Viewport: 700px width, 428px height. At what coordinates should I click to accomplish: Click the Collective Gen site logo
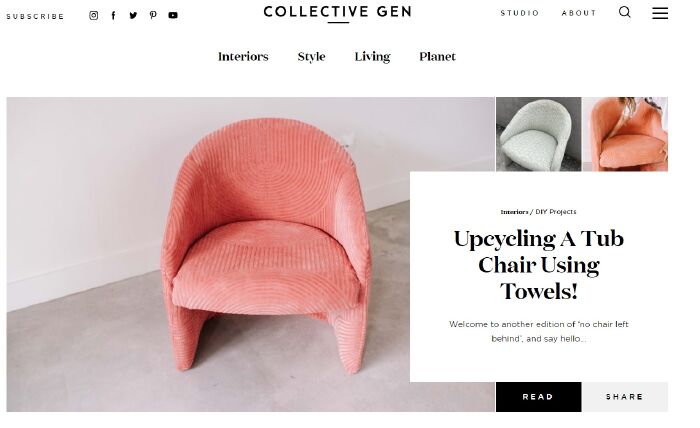(x=338, y=12)
